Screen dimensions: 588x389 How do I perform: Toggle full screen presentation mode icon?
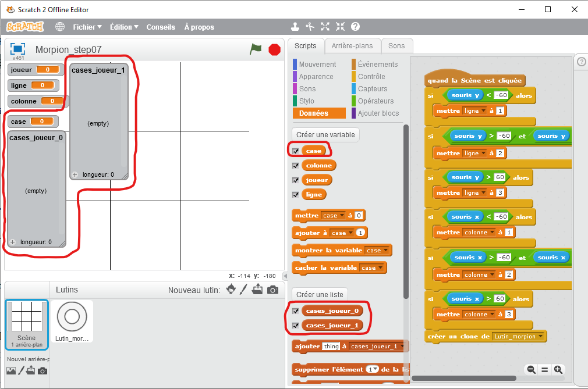17,49
